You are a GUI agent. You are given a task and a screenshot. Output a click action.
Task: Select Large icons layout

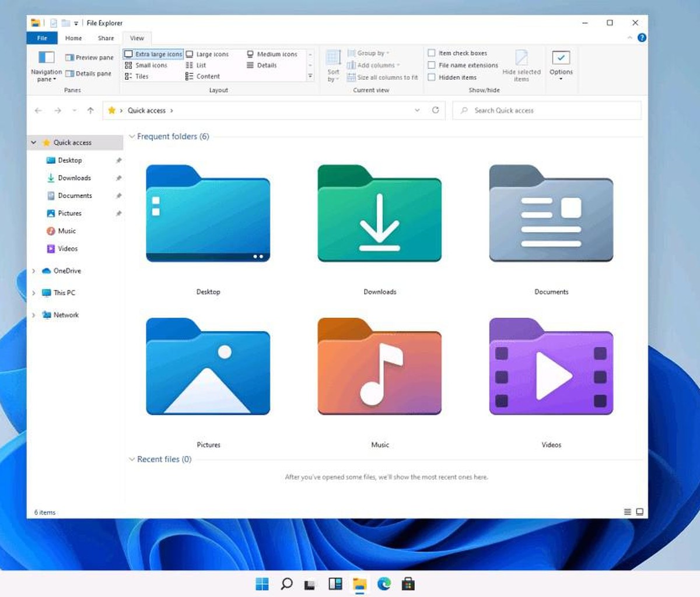[x=207, y=54]
